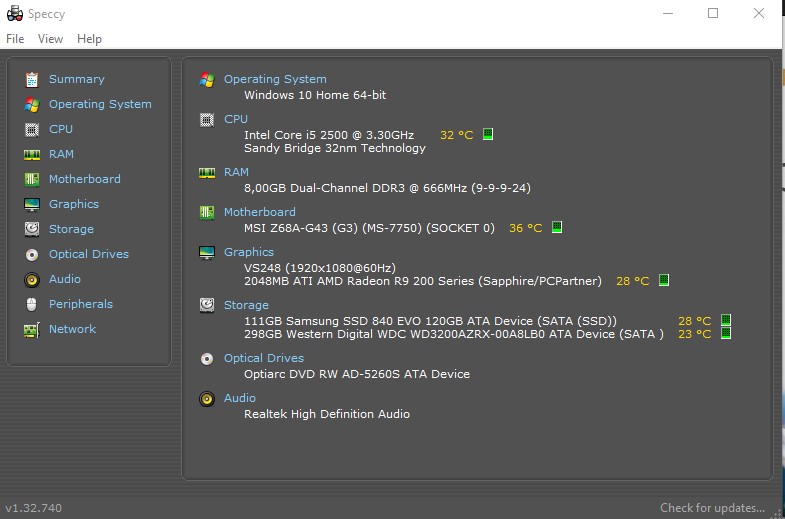Click the Graphics monitor icon in summary panel
Viewport: 785px width, 519px height.
(x=207, y=253)
